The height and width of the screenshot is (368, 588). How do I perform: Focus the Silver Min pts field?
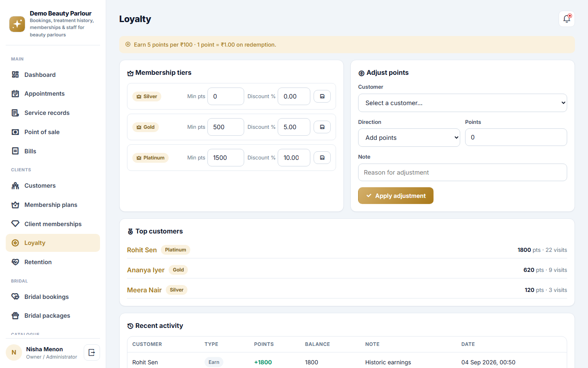pyautogui.click(x=226, y=96)
